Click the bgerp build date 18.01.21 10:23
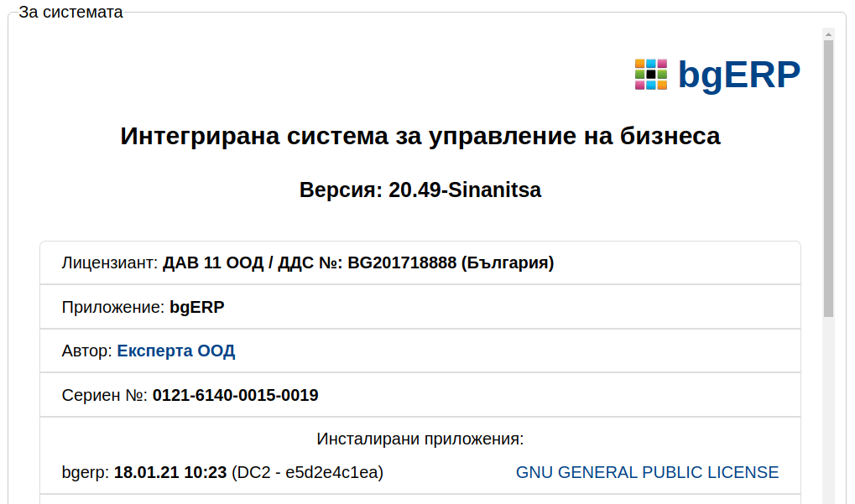The image size is (855, 504). coord(170,473)
